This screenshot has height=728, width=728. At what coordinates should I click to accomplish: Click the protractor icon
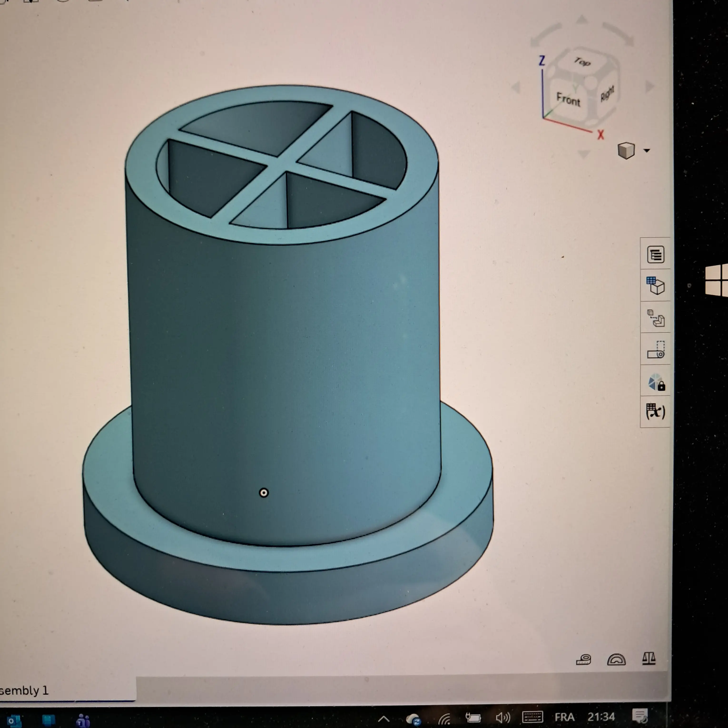click(x=616, y=659)
